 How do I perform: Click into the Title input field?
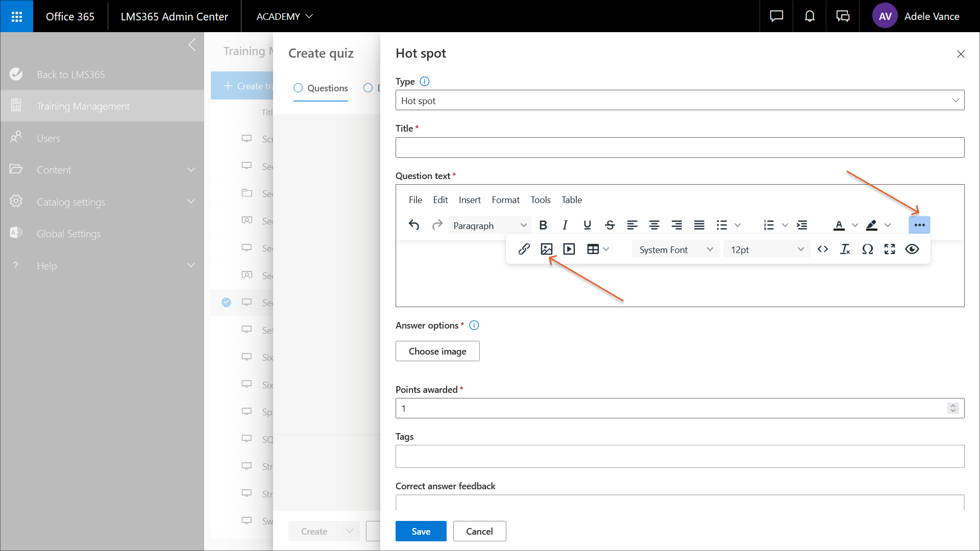[x=679, y=147]
